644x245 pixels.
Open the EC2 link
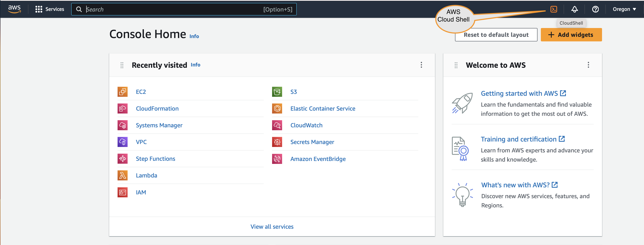pos(141,92)
